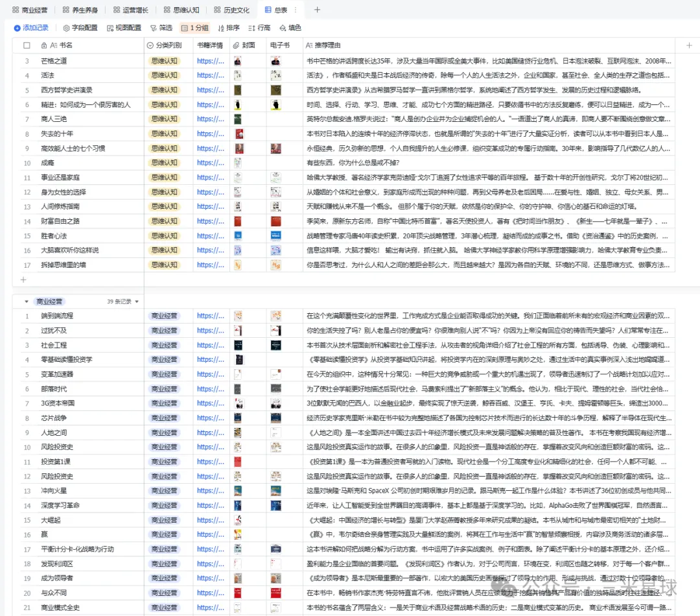Collapse the 商业经营 group with triangle
The width and height of the screenshot is (700, 616).
pyautogui.click(x=27, y=302)
